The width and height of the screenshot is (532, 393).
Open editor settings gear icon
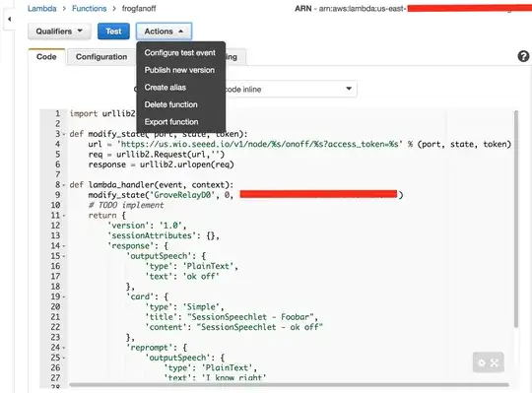[x=482, y=362]
